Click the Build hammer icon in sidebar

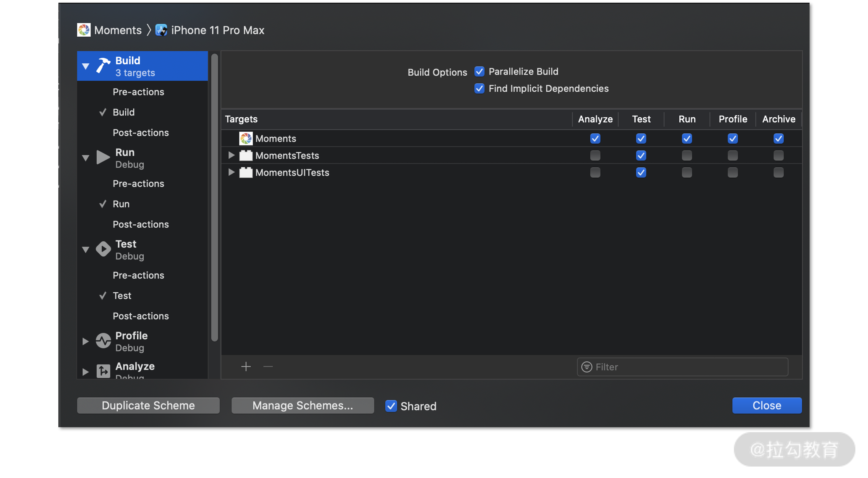(103, 65)
